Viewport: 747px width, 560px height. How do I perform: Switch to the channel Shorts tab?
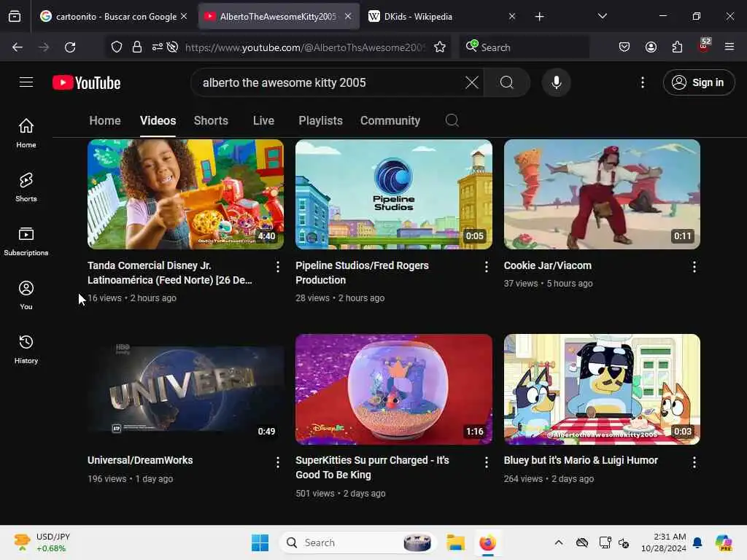click(x=211, y=120)
